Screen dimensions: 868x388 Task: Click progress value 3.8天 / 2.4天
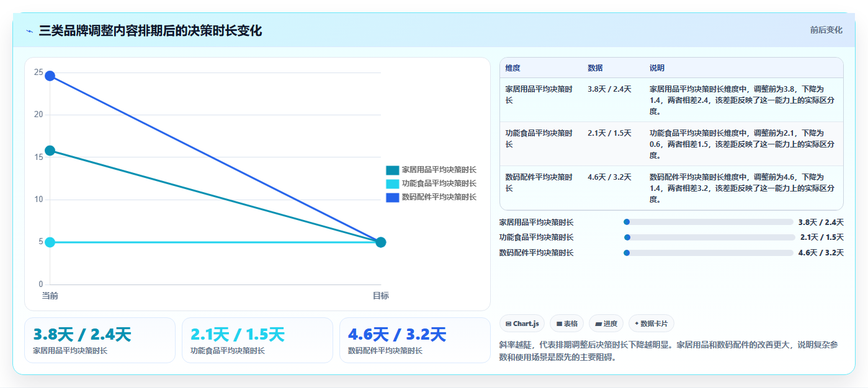821,222
